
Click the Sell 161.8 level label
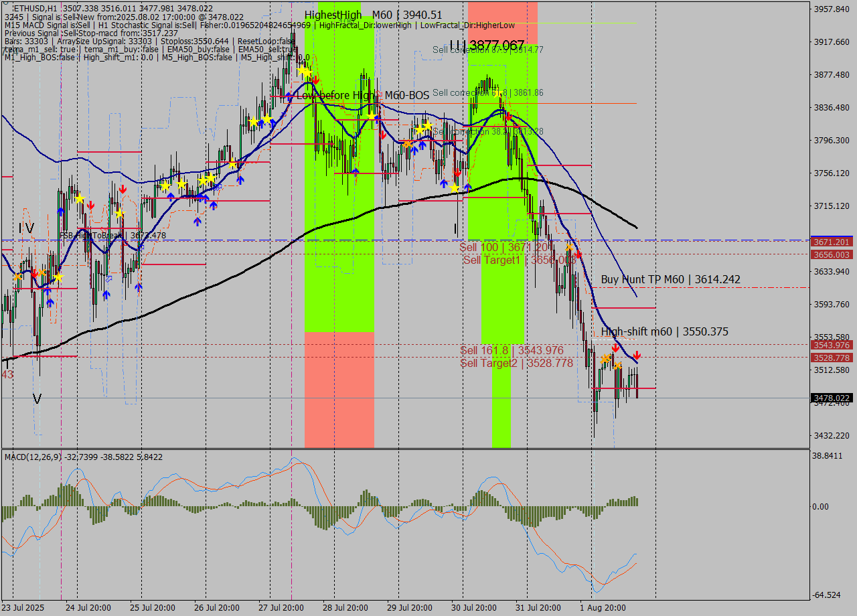(512, 350)
